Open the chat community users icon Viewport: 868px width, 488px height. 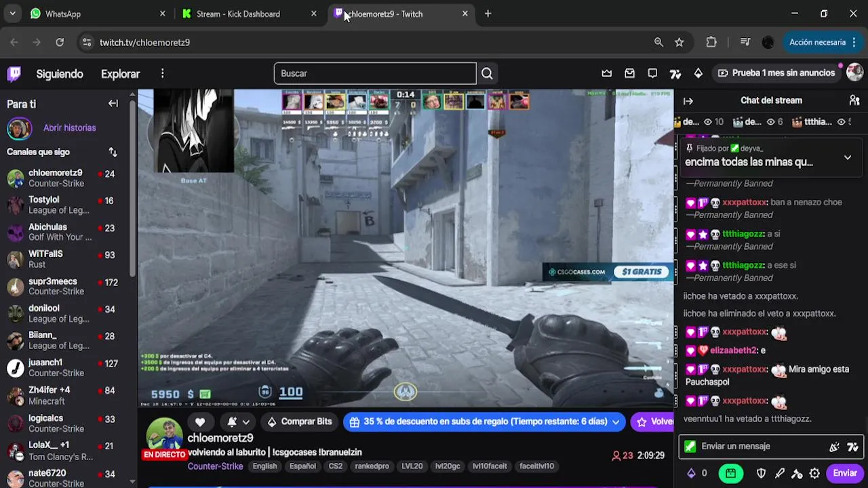click(x=854, y=100)
